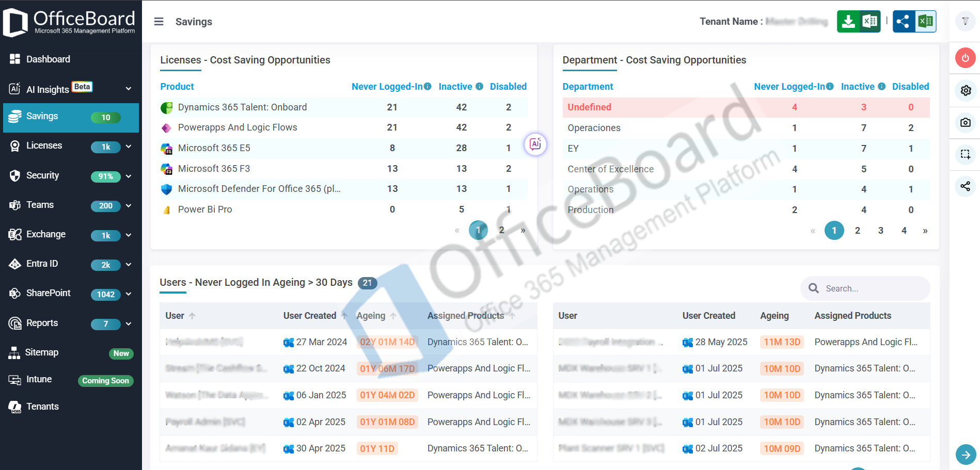Toggle the hamburger sidebar menu

159,22
